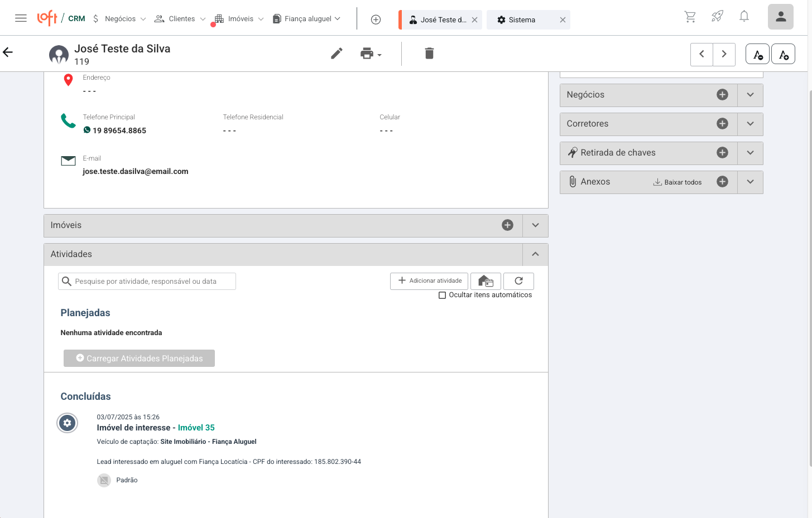812x518 pixels.
Task: Go to next client record arrow
Action: (724, 54)
